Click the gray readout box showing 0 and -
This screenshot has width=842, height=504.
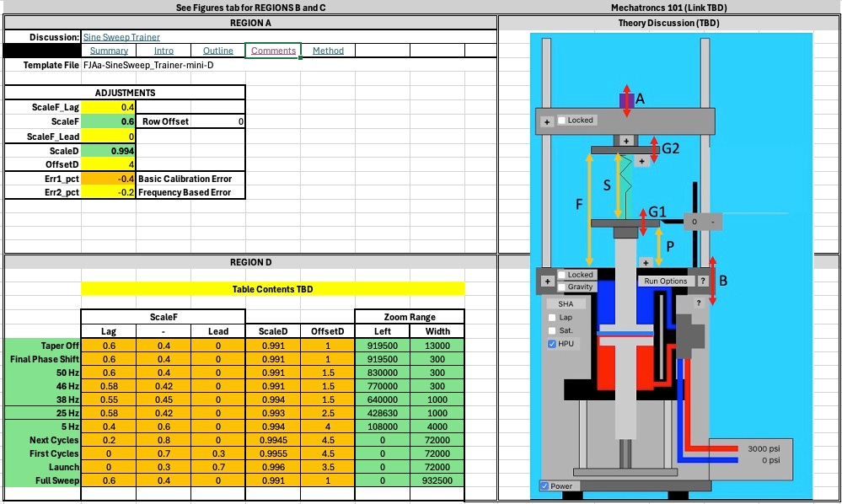click(x=702, y=221)
